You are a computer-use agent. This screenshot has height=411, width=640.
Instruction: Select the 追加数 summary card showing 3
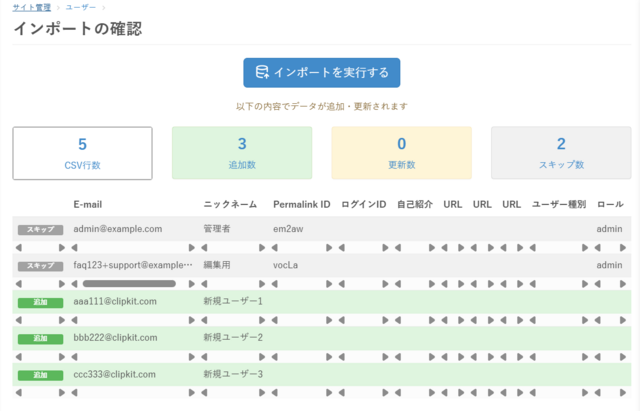242,153
